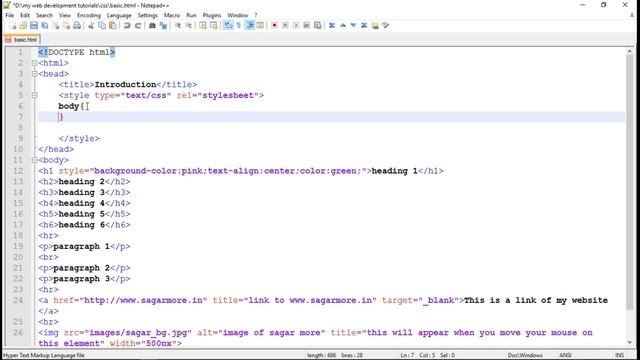Click the Cut scissors icon
The height and width of the screenshot is (360, 640).
point(91,26)
